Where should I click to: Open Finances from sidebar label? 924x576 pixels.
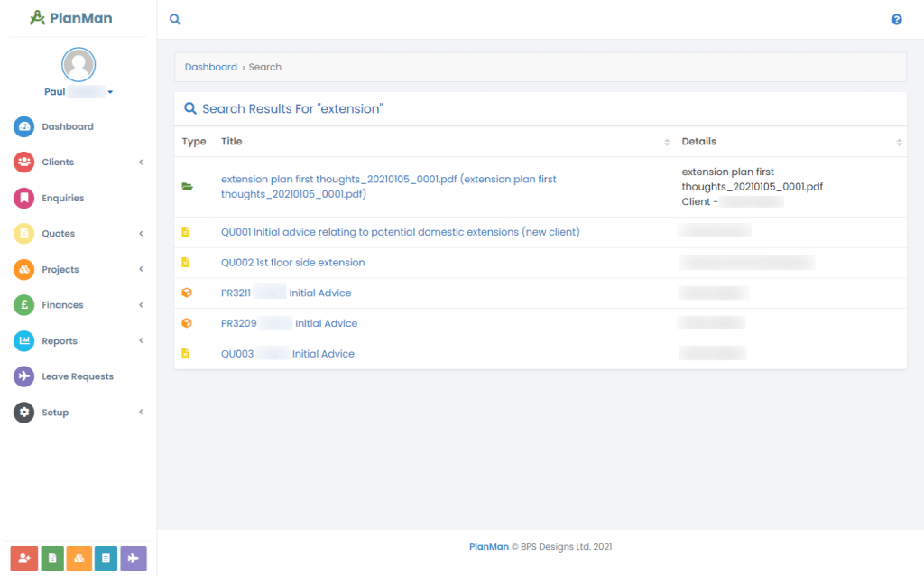tap(62, 305)
